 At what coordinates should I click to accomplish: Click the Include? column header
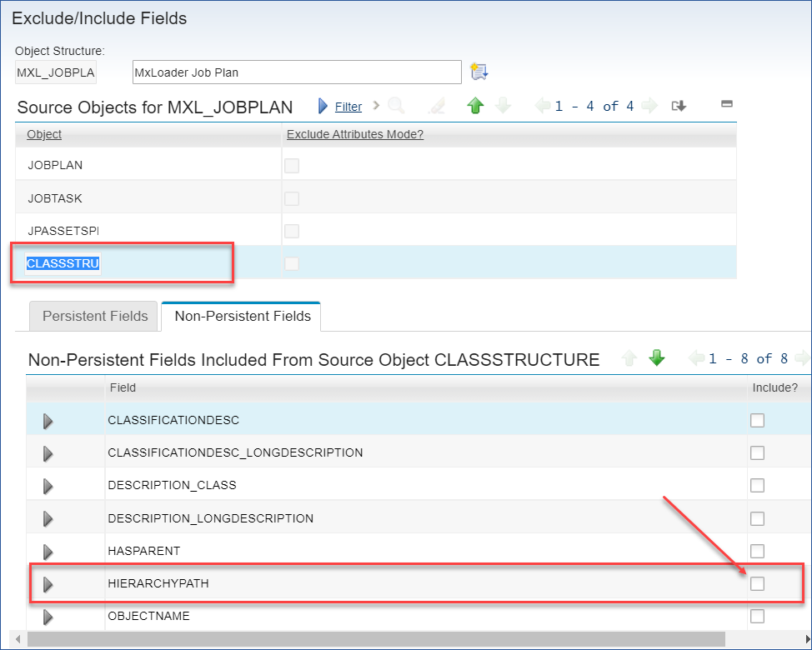coord(774,387)
